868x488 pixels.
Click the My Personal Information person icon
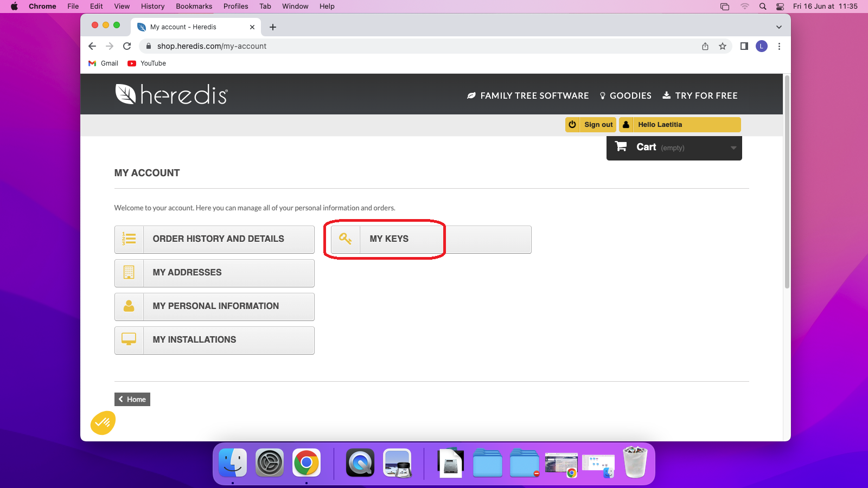point(129,306)
